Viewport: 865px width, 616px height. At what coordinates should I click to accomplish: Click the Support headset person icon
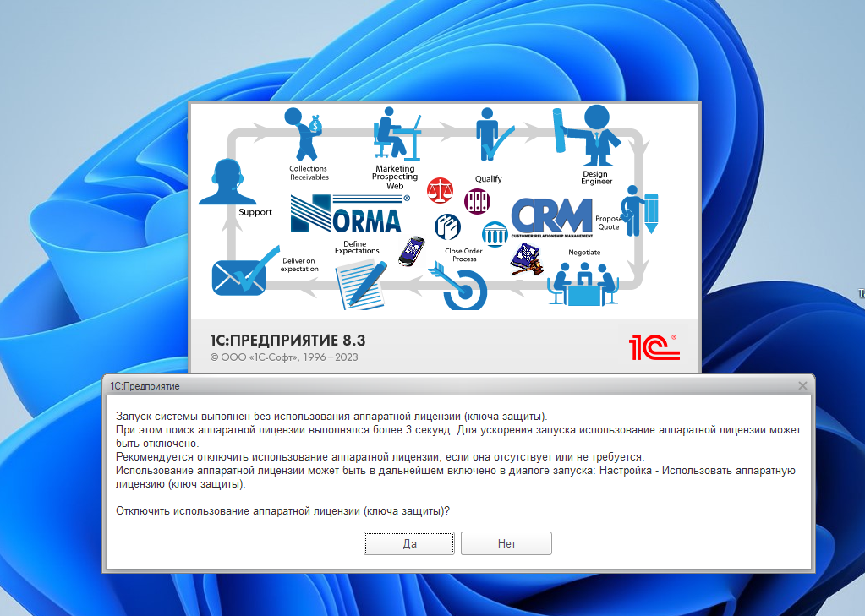[x=227, y=182]
